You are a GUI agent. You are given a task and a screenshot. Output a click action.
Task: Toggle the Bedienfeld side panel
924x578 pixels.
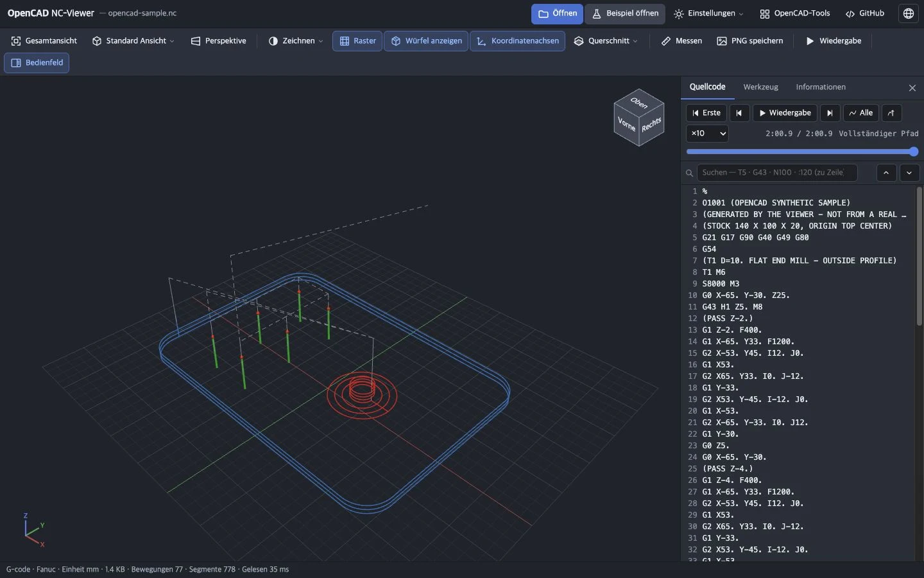tap(37, 63)
